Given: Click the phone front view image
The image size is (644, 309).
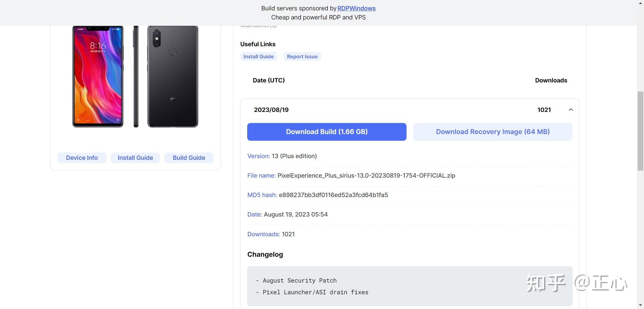Looking at the screenshot, I should [98, 76].
